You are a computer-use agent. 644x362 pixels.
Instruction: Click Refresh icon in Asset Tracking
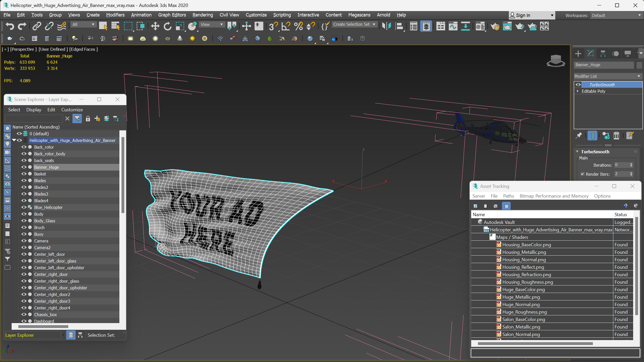[475, 206]
